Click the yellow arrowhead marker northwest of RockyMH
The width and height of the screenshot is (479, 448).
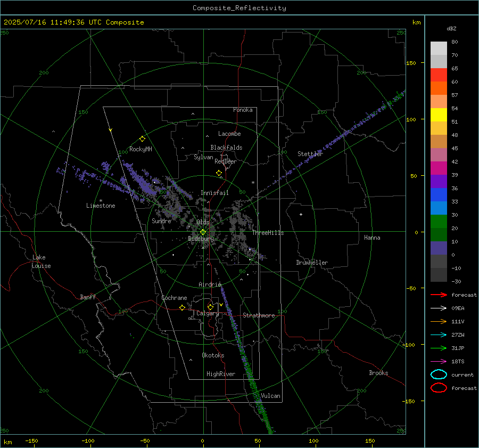click(x=111, y=130)
